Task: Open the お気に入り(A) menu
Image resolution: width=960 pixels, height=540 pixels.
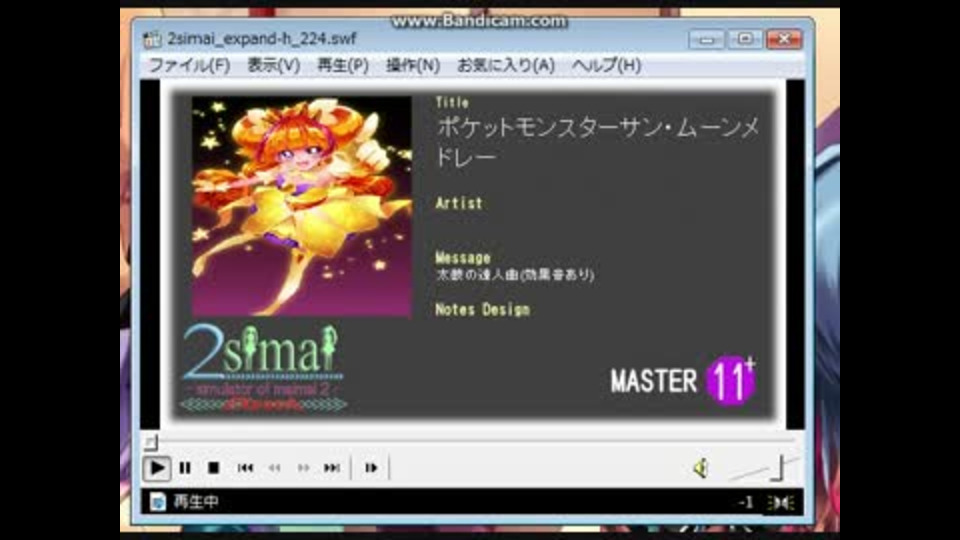Action: pos(506,66)
